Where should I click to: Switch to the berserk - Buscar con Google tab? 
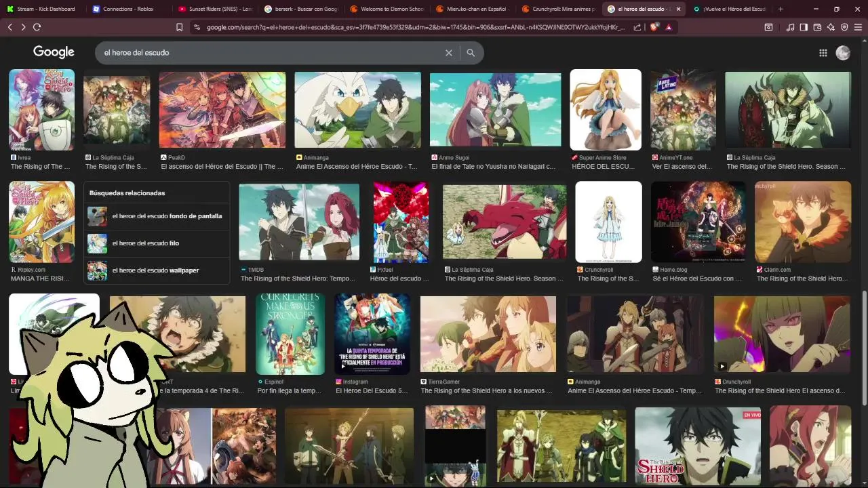pyautogui.click(x=300, y=9)
